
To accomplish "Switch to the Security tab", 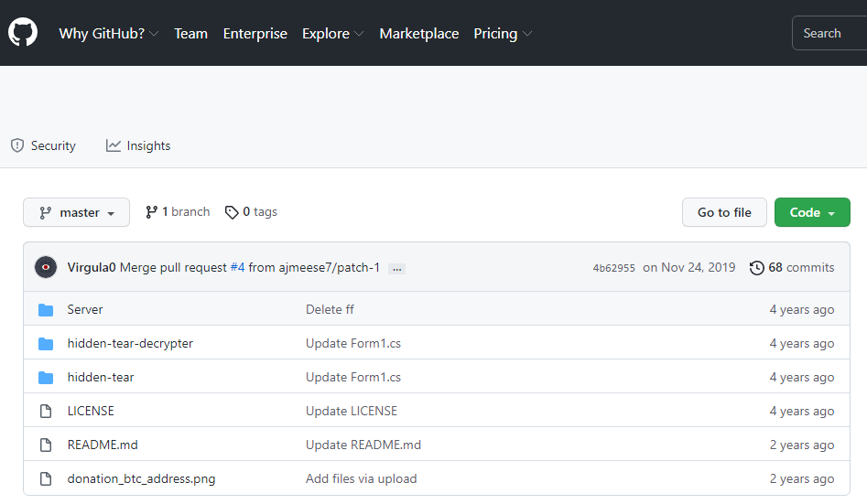I will pyautogui.click(x=43, y=145).
